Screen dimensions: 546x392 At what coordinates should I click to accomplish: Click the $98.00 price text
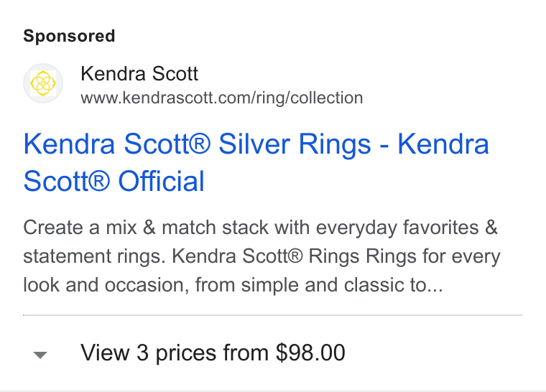[310, 353]
